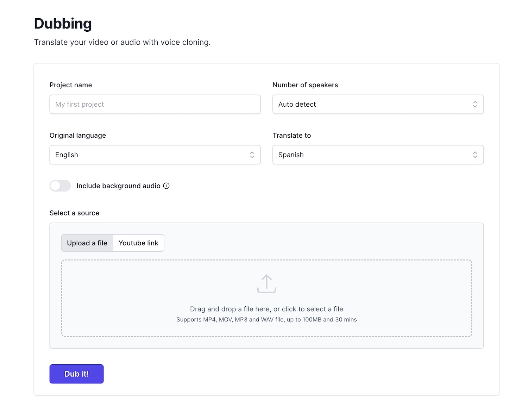Open the Original language dropdown showing English

155,155
